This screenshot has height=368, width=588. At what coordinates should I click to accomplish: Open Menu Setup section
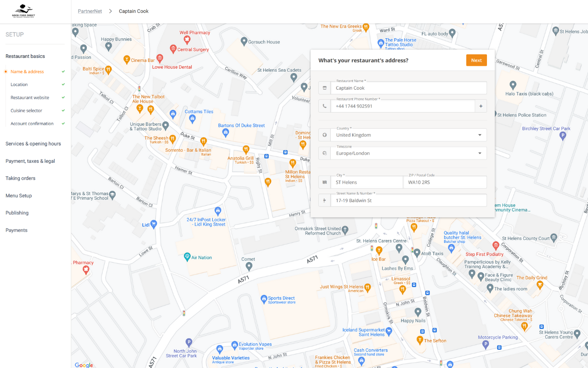[19, 196]
